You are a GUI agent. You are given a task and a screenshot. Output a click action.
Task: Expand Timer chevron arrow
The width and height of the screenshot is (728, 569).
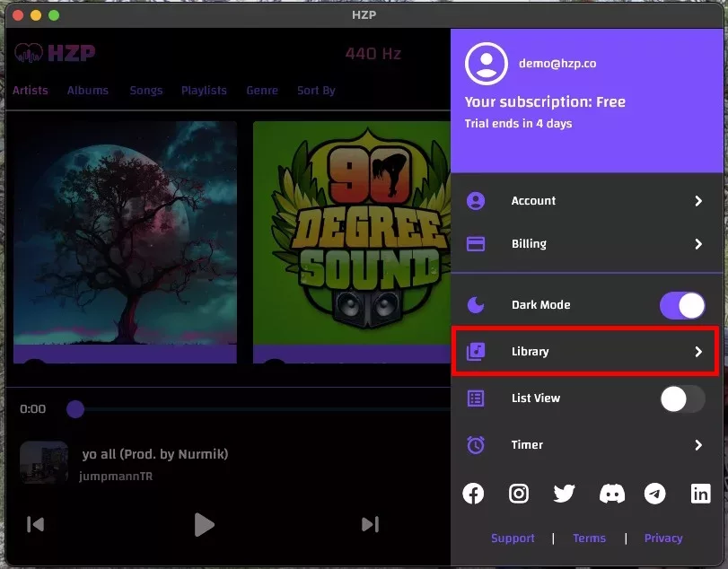pyautogui.click(x=698, y=445)
